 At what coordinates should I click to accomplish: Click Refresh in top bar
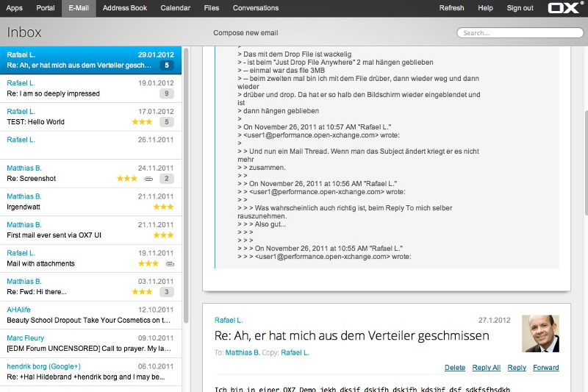(x=451, y=8)
